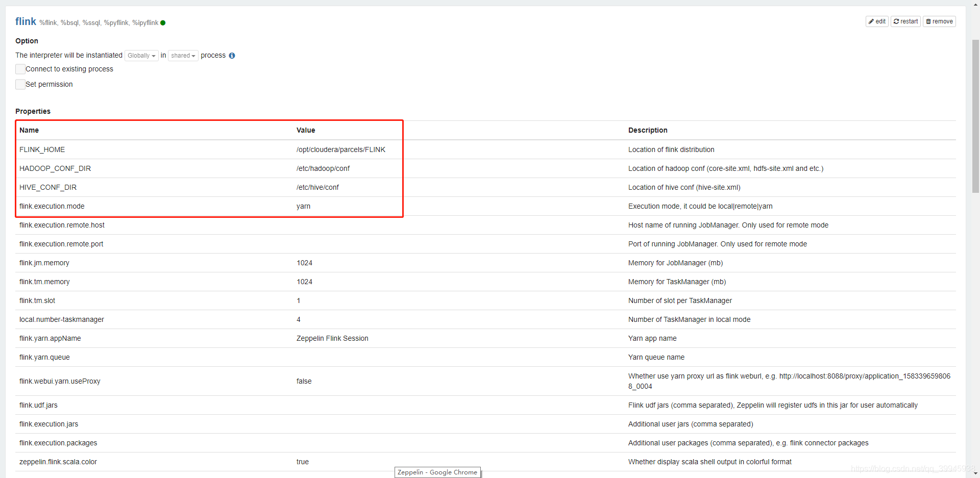Select flink.webui.yarn.useProxy property name
980x478 pixels.
pyautogui.click(x=60, y=381)
